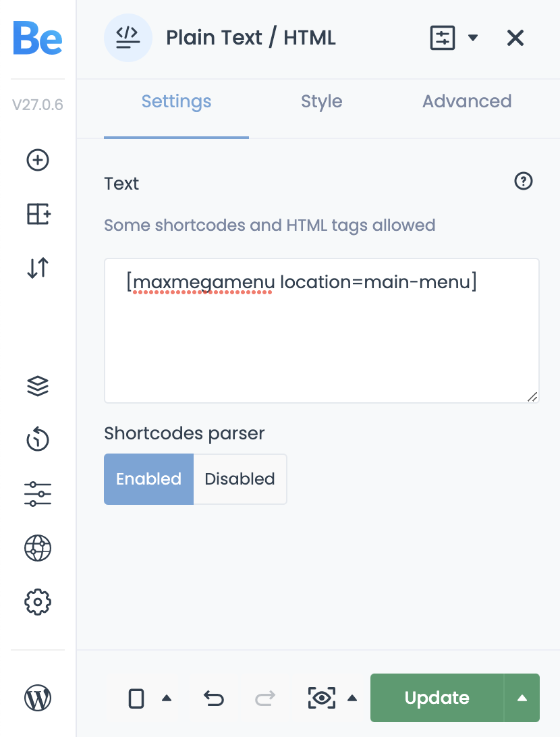Go to WordPress dashboard icon
The image size is (560, 737).
click(38, 698)
